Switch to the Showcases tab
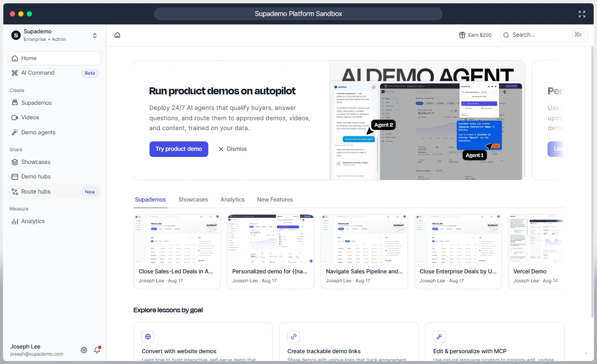The width and height of the screenshot is (597, 364). pos(193,200)
